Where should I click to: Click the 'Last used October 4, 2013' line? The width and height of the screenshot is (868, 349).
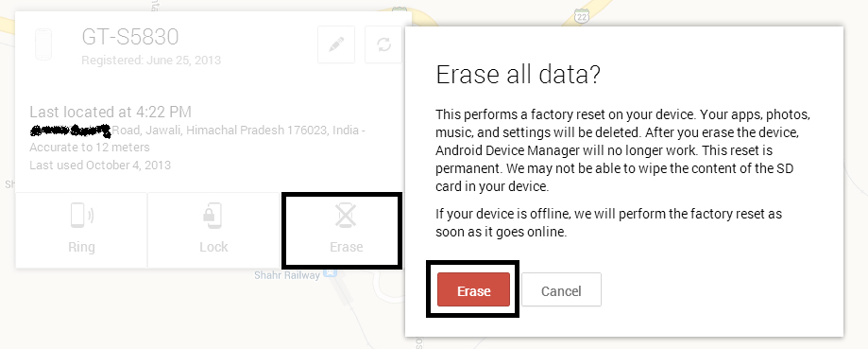coord(100,166)
